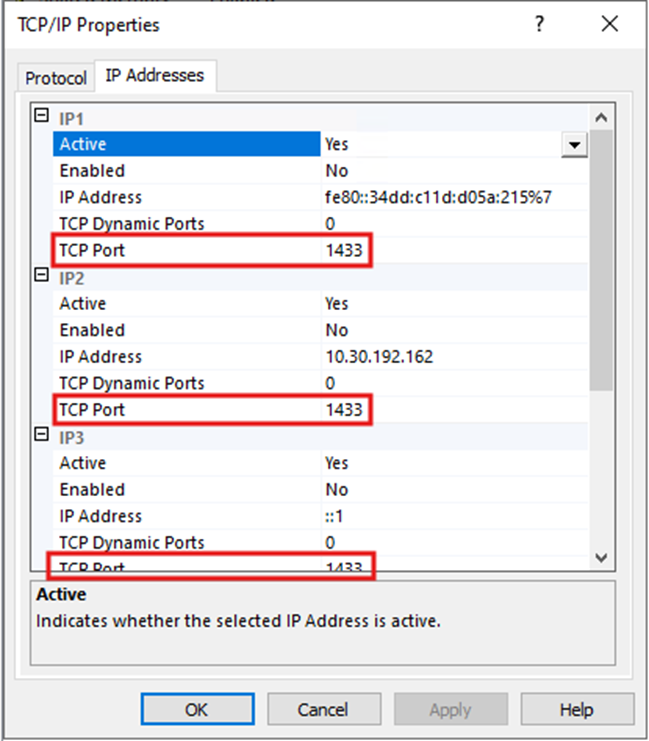The image size is (649, 741).
Task: Open the Active dropdown for IP1
Action: click(574, 145)
